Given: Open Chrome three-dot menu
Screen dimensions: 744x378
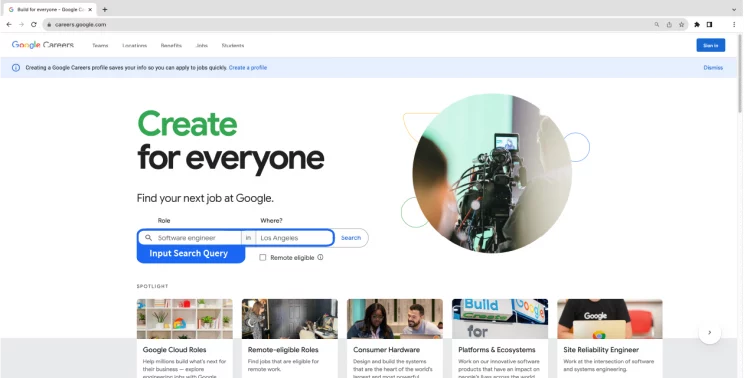Looking at the screenshot, I should click(x=734, y=25).
